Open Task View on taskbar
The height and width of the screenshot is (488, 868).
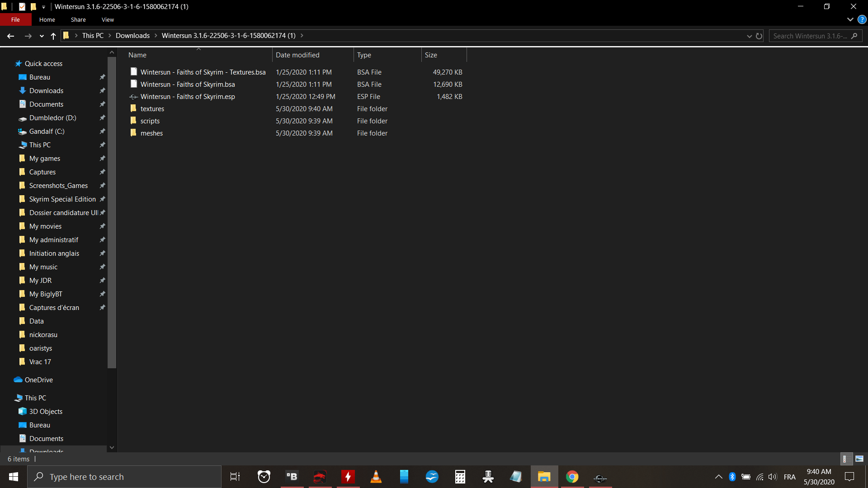(x=235, y=477)
